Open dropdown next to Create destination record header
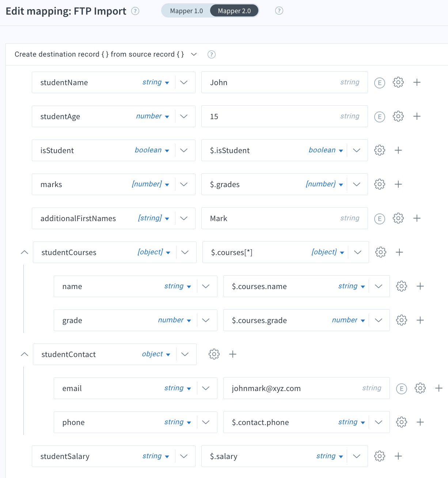448x478 pixels. (x=194, y=54)
